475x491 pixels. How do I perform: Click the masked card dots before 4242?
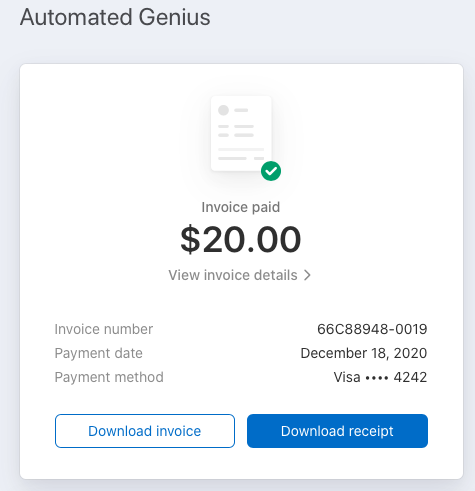377,378
